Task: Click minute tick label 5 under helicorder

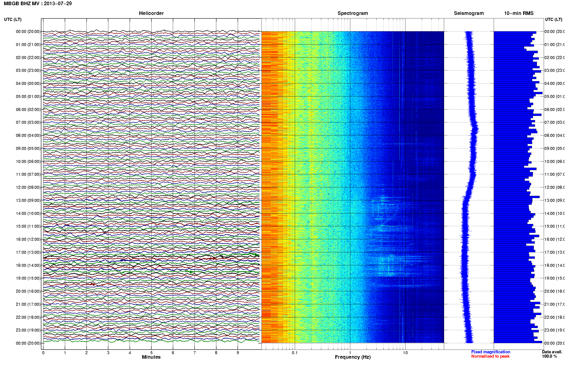Action: coord(151,353)
